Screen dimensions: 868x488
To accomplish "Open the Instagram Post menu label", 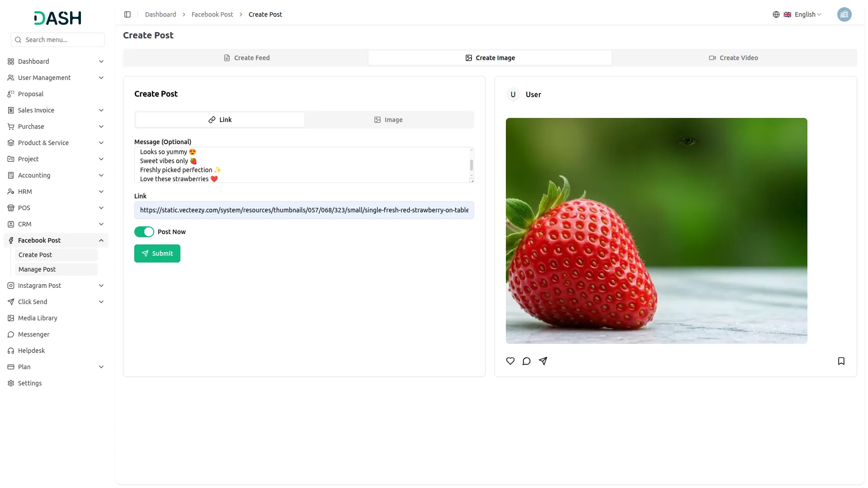I will 39,286.
